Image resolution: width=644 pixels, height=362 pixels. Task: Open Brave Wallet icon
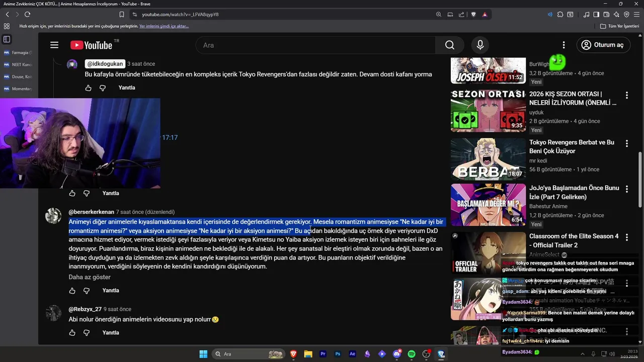pyautogui.click(x=606, y=15)
